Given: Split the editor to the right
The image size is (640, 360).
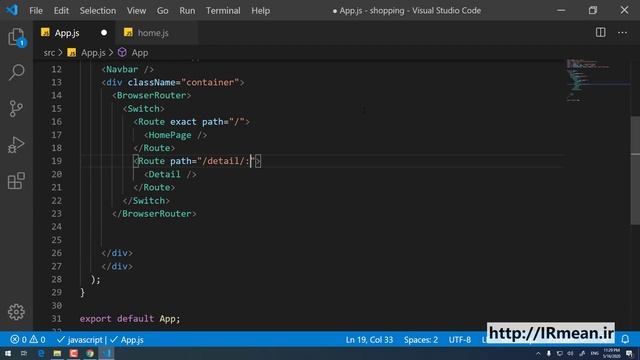Looking at the screenshot, I should click(600, 33).
